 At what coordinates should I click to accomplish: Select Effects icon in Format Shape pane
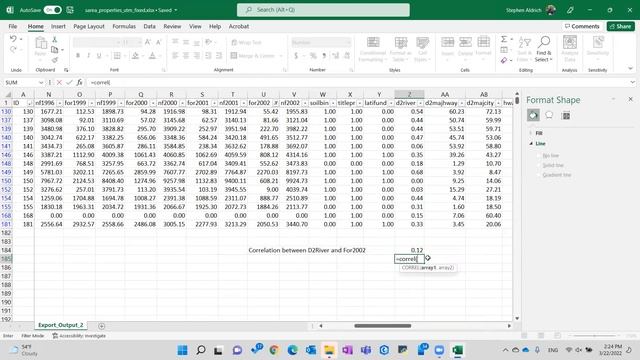point(549,116)
